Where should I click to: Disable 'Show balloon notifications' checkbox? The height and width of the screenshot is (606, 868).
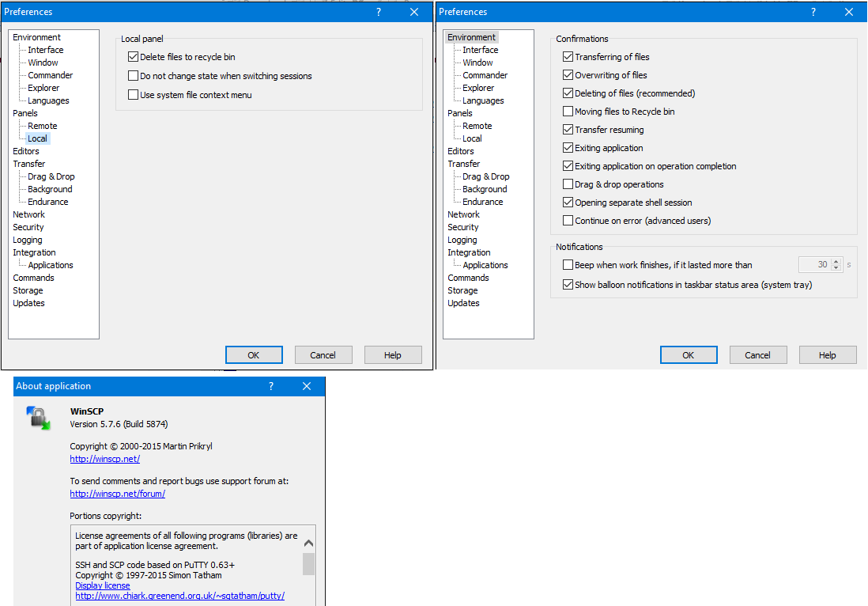[568, 285]
